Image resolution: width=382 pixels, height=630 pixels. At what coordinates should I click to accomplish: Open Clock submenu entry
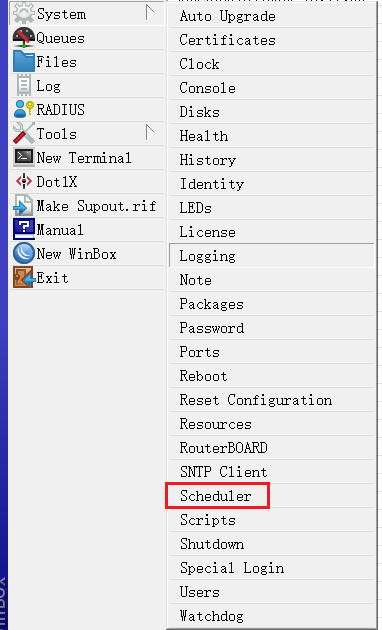(x=272, y=64)
